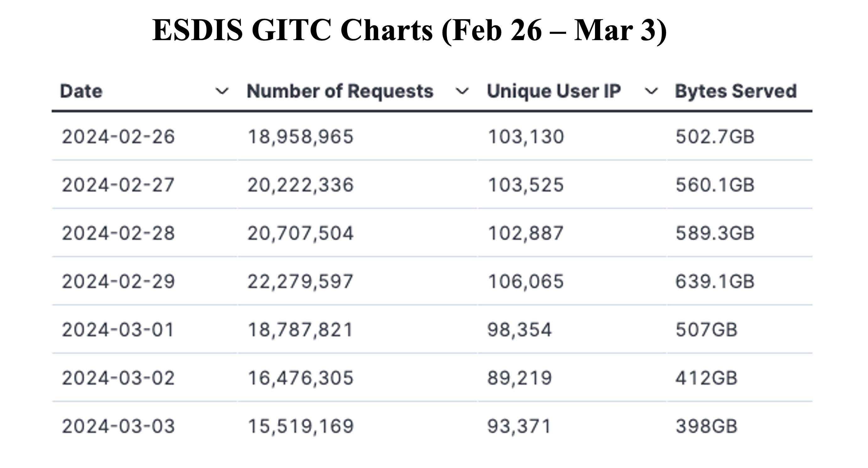
Task: Click the 106,065 unique IP value
Action: pos(526,282)
